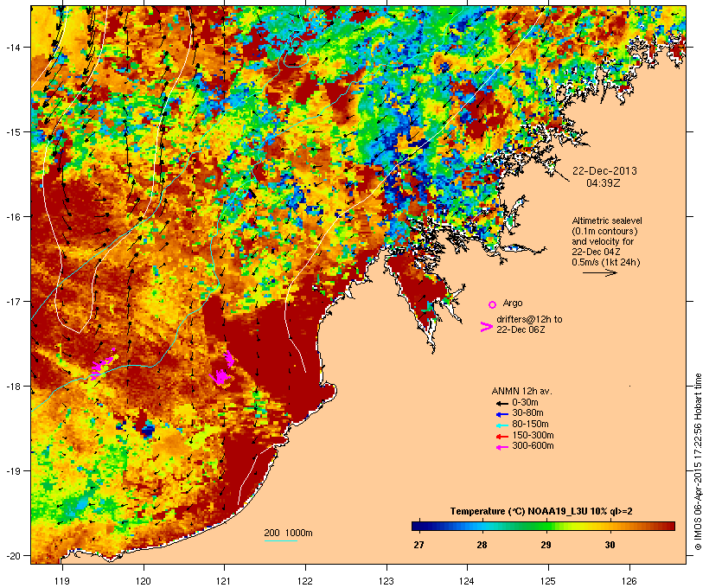
Task: Click the IMOS copyright timestamp vertical text
Action: [698, 462]
